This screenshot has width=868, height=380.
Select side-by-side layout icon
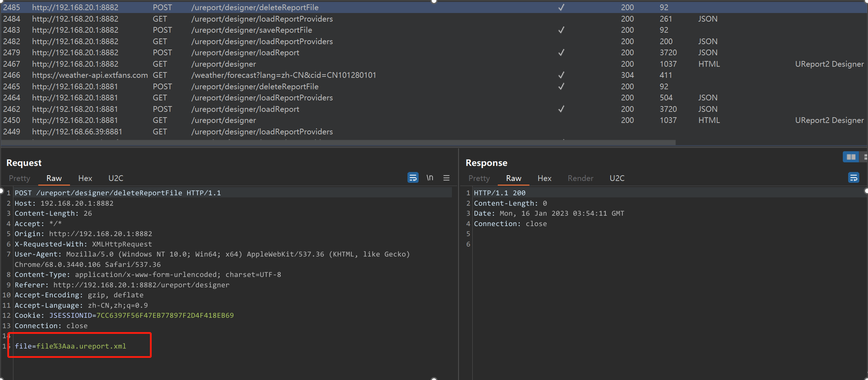point(851,157)
